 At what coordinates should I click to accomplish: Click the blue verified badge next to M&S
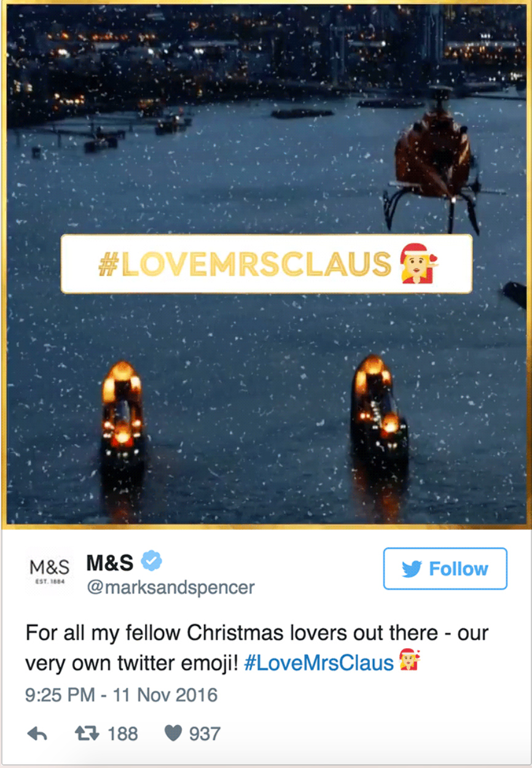tap(151, 561)
